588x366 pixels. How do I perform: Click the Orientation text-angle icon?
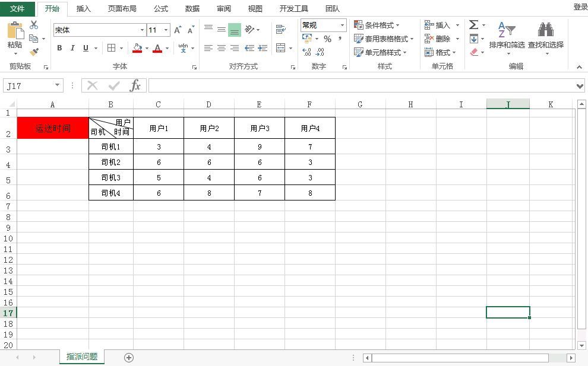tap(249, 29)
